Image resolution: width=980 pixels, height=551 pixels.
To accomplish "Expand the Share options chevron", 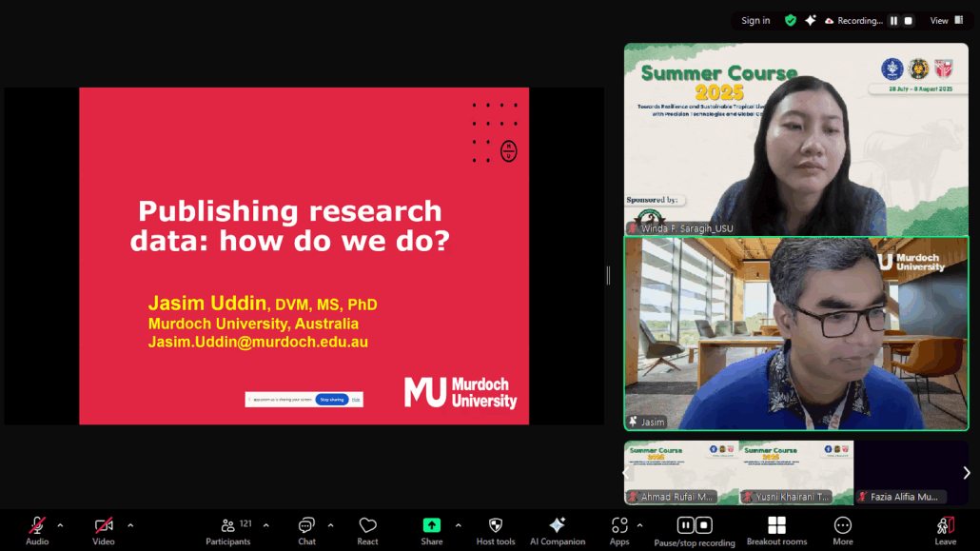I will point(458,525).
